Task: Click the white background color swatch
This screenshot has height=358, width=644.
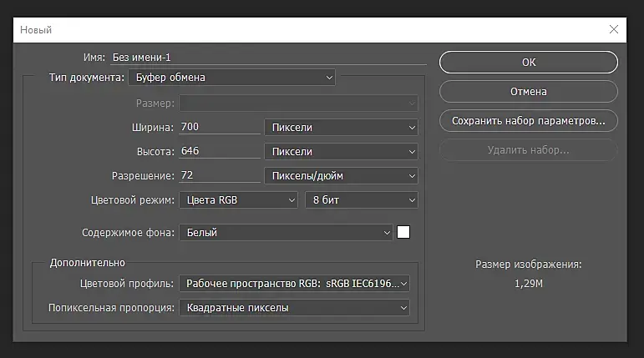Action: [403, 233]
